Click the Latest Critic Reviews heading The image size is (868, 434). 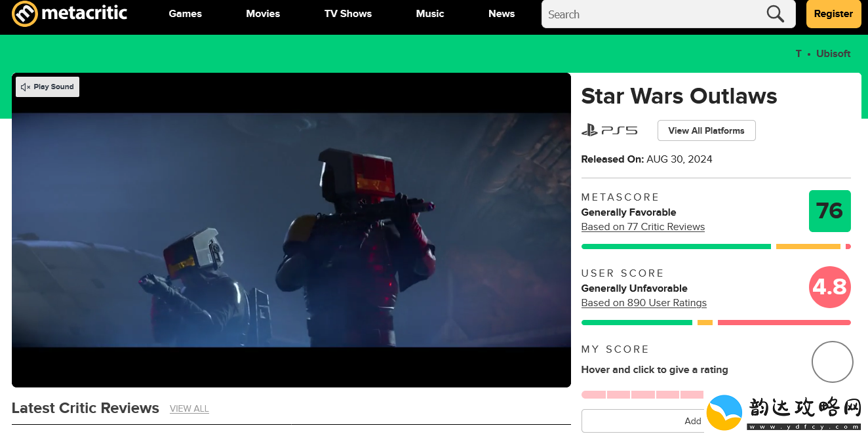coord(85,408)
